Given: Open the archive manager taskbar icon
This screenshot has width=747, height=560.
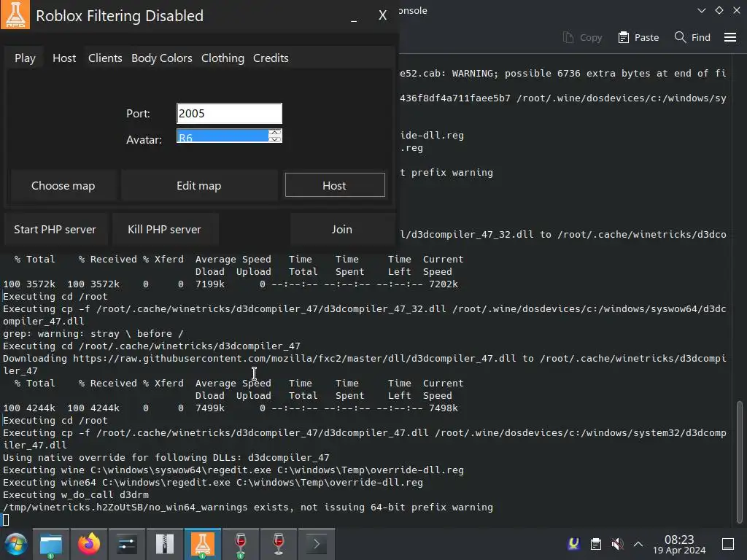Looking at the screenshot, I should pyautogui.click(x=164, y=544).
